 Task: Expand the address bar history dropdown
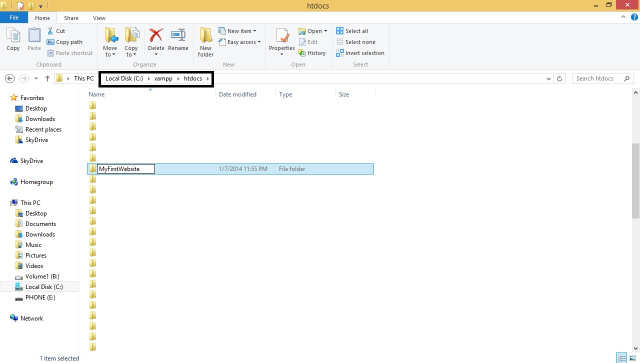[x=549, y=79]
